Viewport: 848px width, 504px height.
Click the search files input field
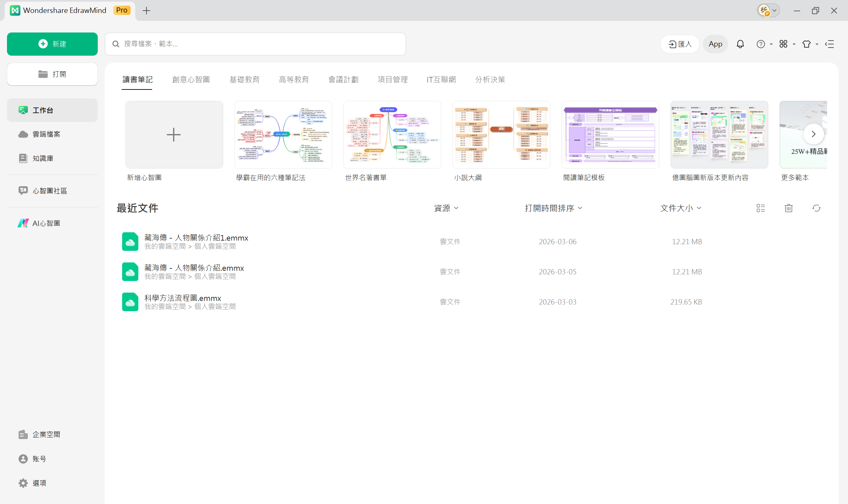coord(255,44)
